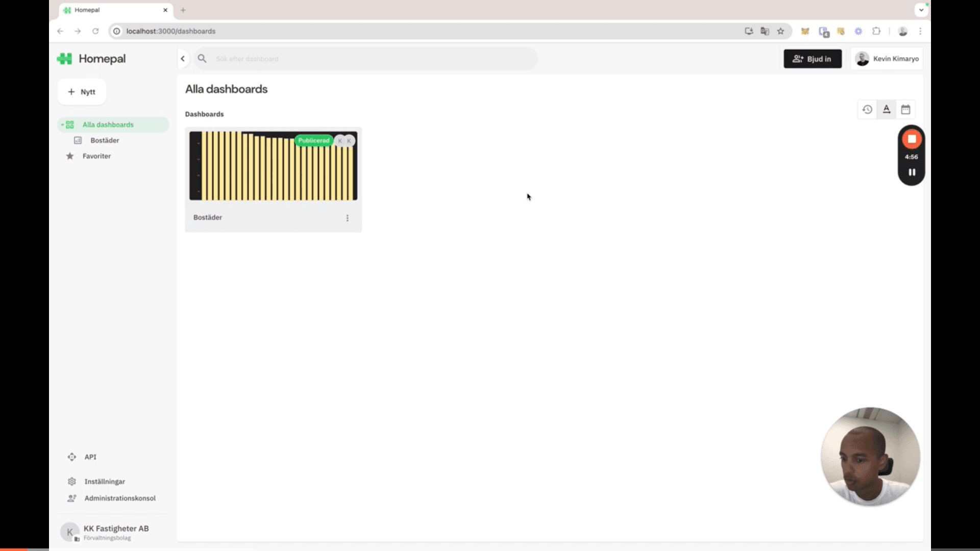
Task: Open the Bostäder dashboard thumbnail
Action: pyautogui.click(x=273, y=166)
